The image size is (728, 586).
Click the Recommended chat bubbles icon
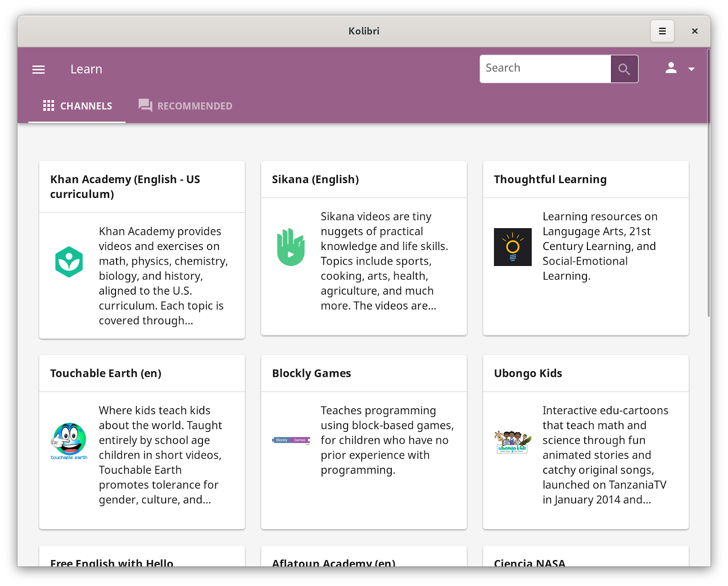click(x=145, y=105)
